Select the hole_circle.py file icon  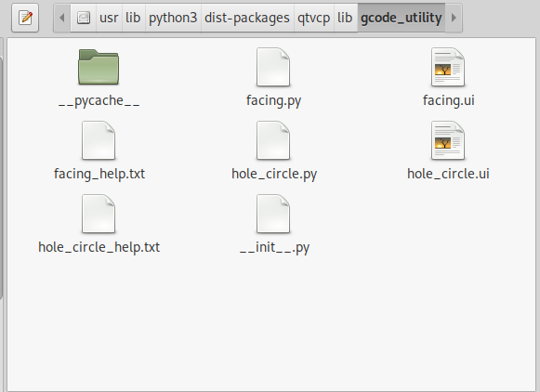click(273, 140)
